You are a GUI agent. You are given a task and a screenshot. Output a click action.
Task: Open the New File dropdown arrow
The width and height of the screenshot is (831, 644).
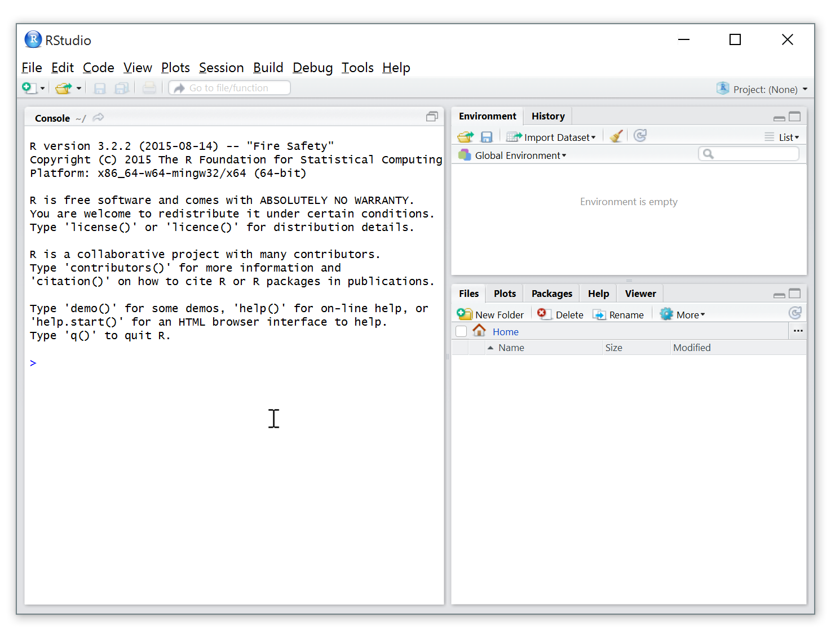42,88
